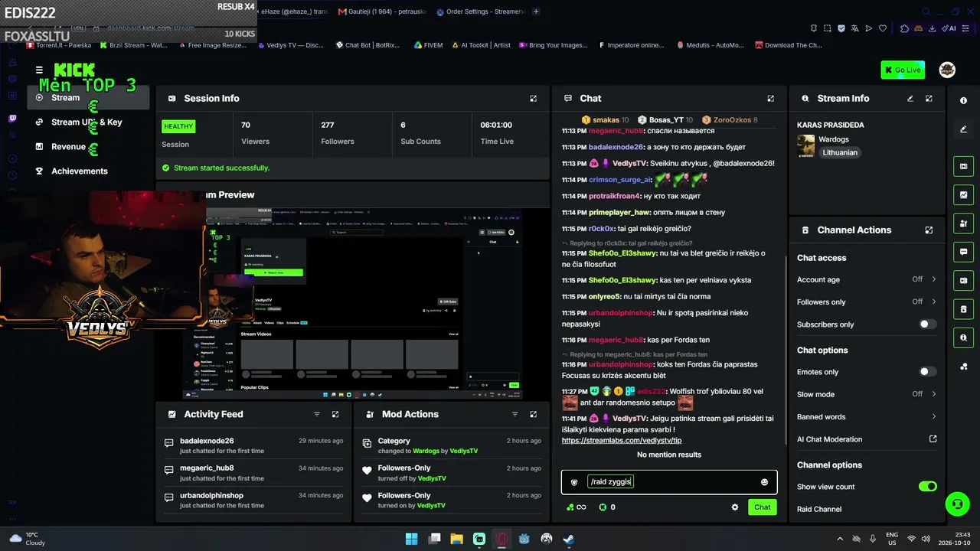Viewport: 980px width, 551px height.
Task: Click the chart widget icon in right sidebar
Action: pos(963,194)
